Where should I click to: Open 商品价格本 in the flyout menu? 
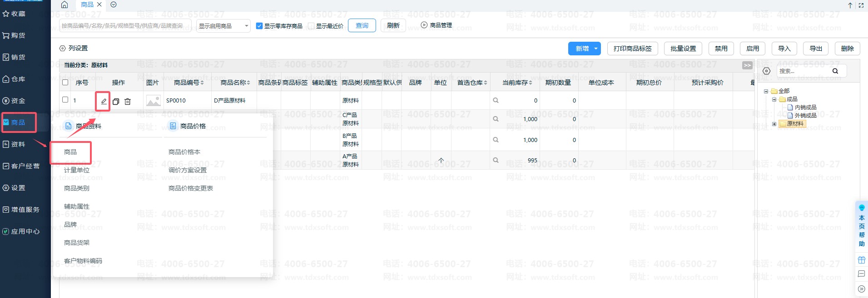pos(184,152)
